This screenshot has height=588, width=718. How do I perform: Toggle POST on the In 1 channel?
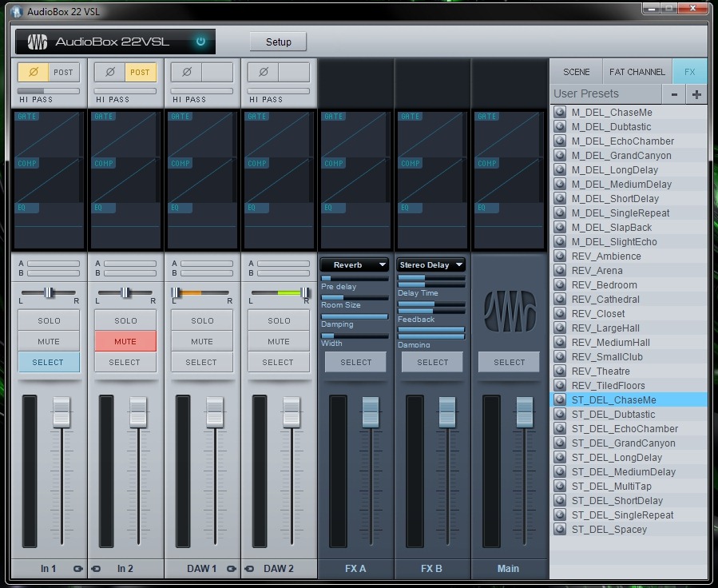point(64,72)
